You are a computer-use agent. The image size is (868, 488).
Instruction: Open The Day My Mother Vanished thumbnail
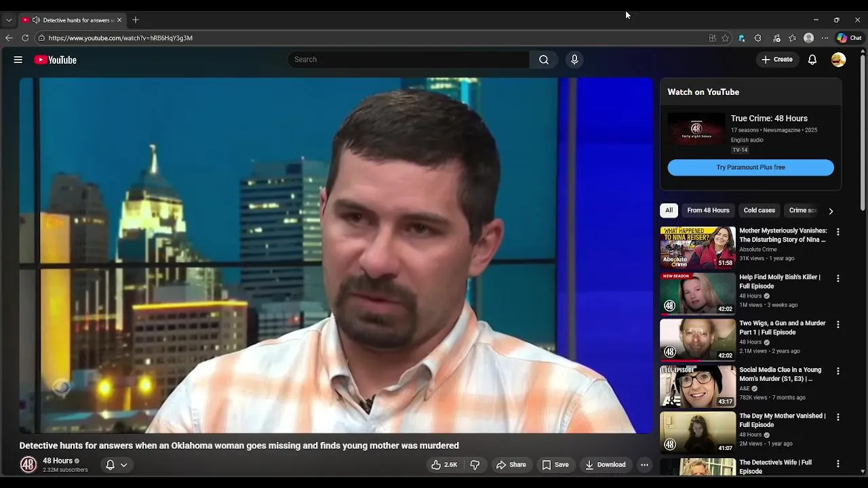pyautogui.click(x=698, y=432)
